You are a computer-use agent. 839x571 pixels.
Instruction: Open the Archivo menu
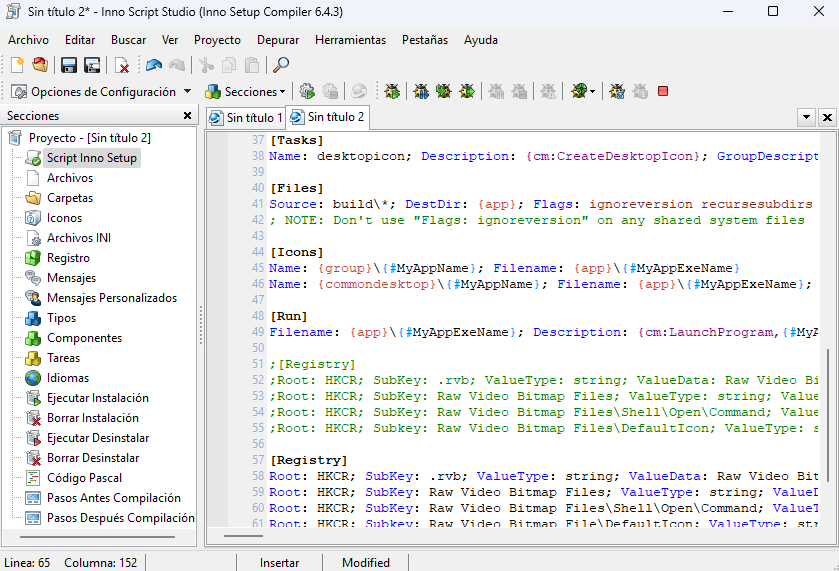coord(28,40)
